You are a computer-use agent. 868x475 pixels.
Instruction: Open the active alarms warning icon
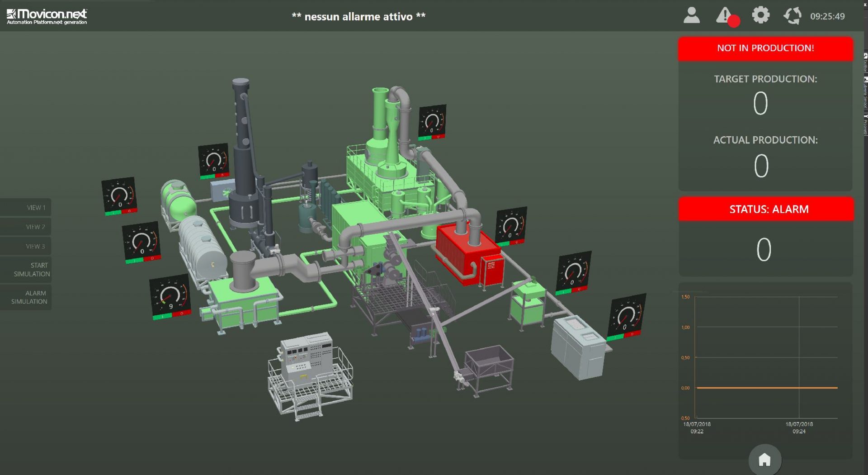tap(723, 15)
